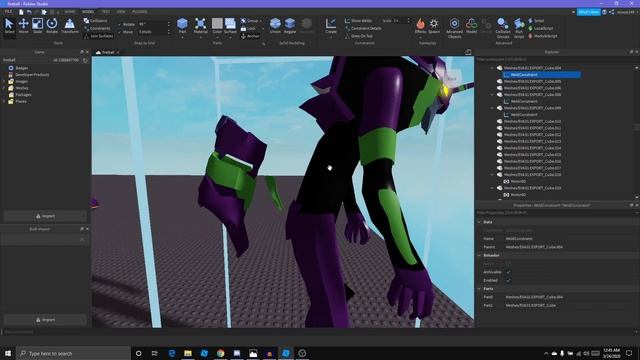This screenshot has height=360, width=640.
Task: Open the FILE menu
Action: (x=8, y=12)
